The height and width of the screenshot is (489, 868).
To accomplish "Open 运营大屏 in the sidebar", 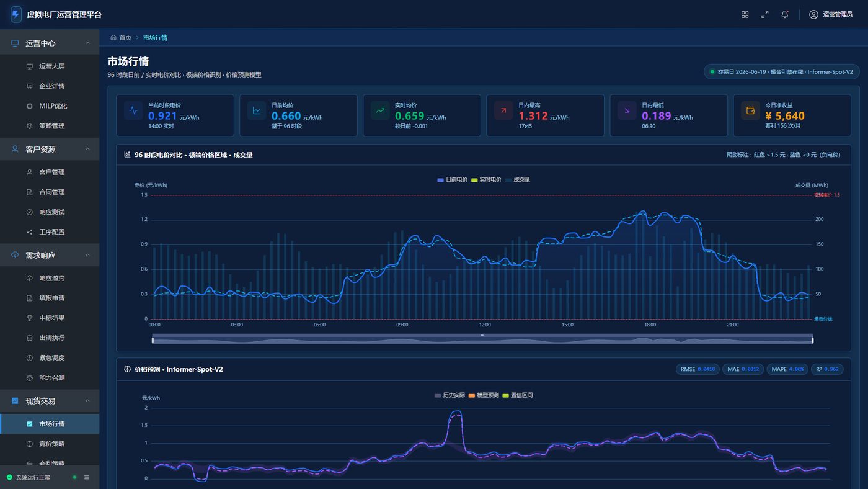I will tap(50, 66).
